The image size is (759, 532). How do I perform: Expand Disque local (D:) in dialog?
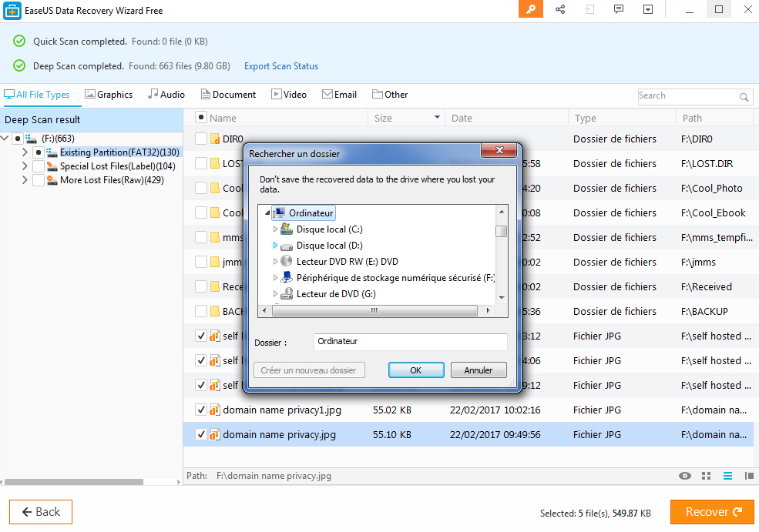click(275, 246)
